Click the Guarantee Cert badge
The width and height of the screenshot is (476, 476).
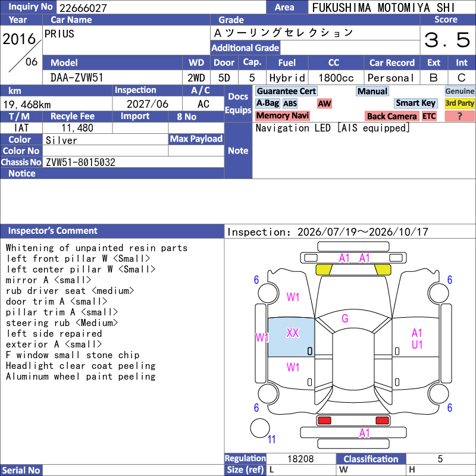point(286,91)
